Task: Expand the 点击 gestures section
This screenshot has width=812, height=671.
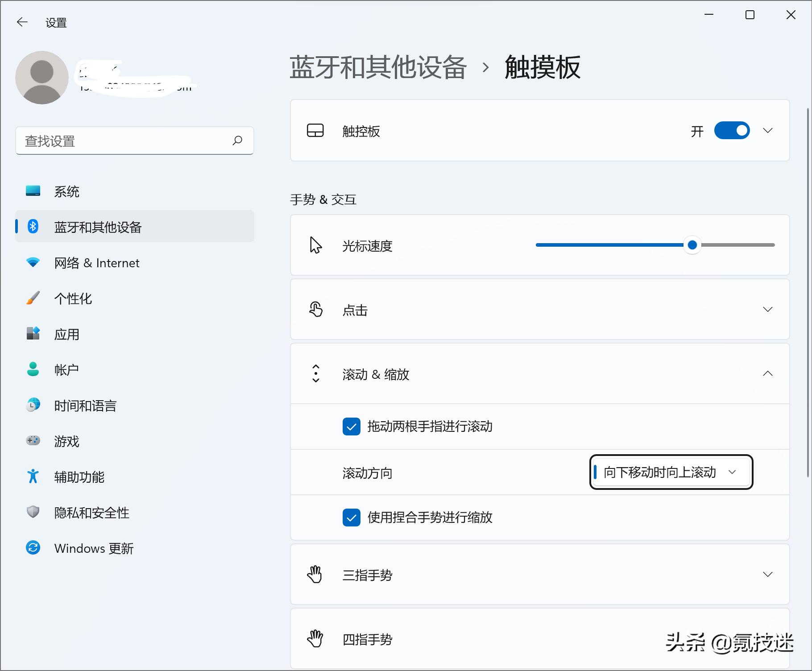Action: click(767, 309)
